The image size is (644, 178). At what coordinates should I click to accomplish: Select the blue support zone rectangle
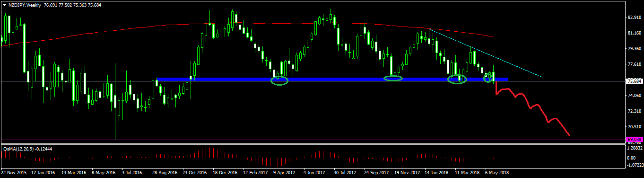pos(332,79)
